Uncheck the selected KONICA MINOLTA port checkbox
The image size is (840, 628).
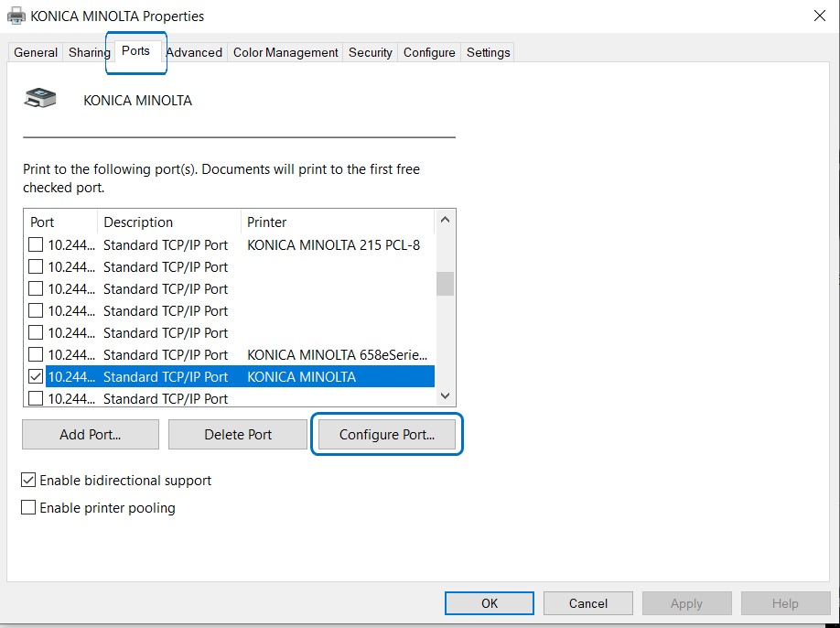pos(36,376)
